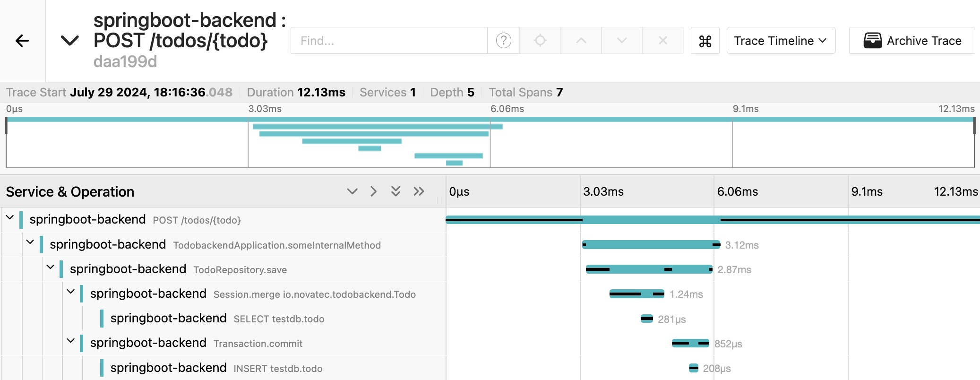Click the 208µs span bar
This screenshot has height=380, width=980.
coord(694,368)
